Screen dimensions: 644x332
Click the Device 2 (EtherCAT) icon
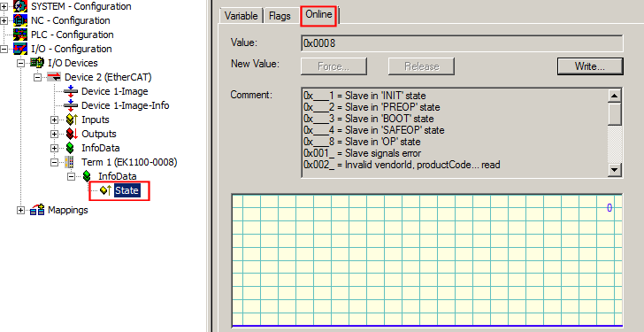coord(54,77)
